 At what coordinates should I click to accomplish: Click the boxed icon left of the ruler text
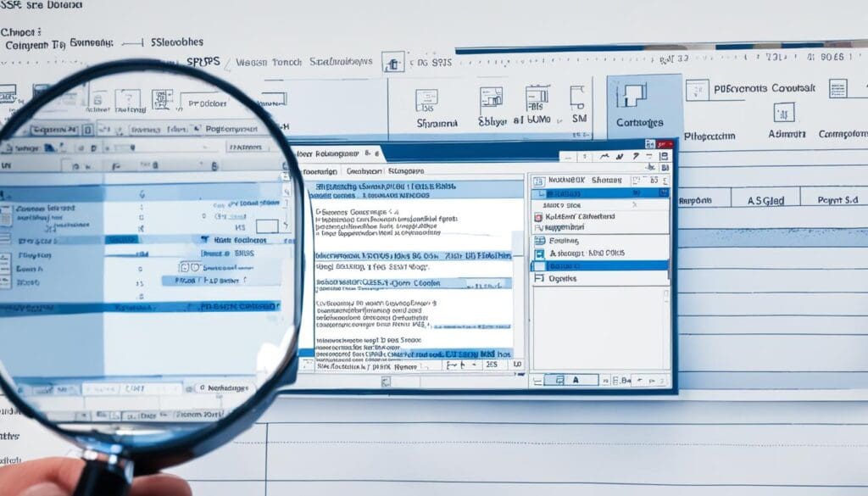[x=393, y=63]
